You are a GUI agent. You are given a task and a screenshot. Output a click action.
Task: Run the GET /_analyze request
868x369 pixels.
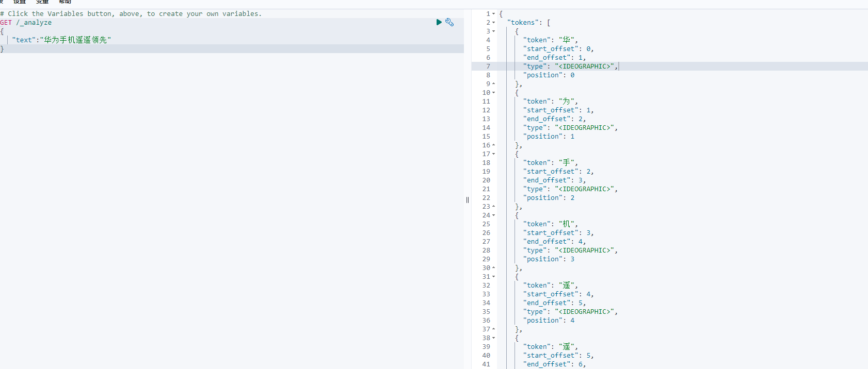(x=439, y=22)
